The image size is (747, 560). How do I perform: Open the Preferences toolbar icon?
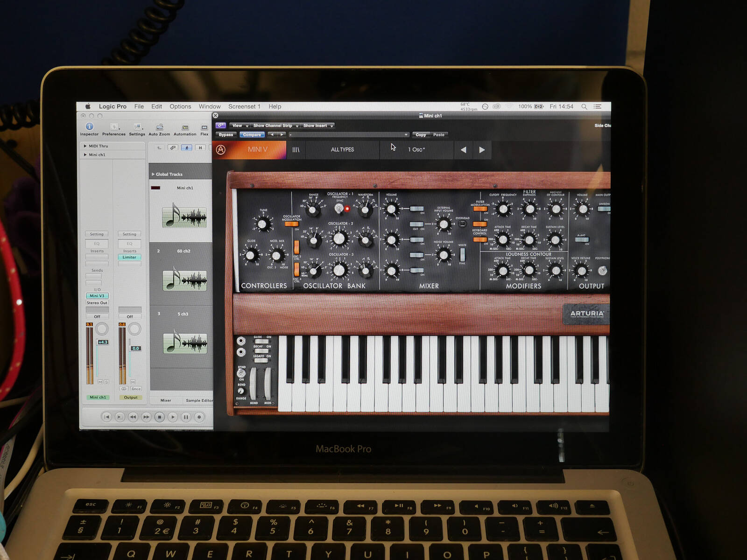(x=114, y=126)
